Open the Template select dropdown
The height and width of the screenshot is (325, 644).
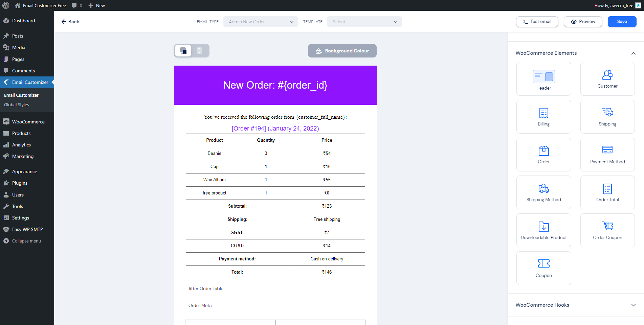[364, 22]
